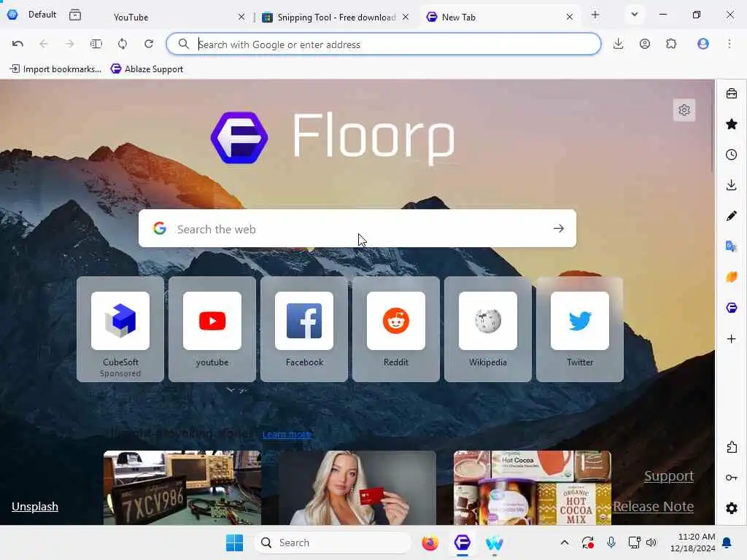Image resolution: width=747 pixels, height=560 pixels.
Task: Open sidebar settings gear icon
Action: 731,508
